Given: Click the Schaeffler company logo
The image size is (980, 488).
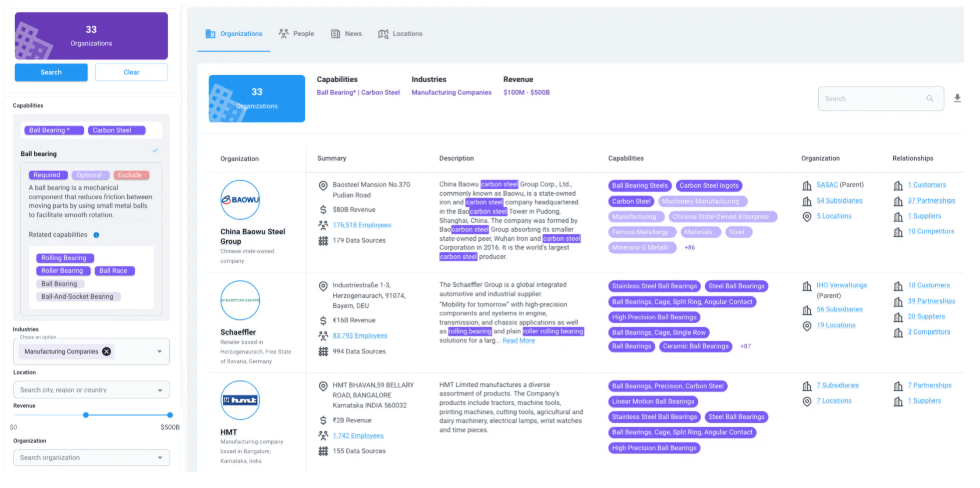Looking at the screenshot, I should click(x=240, y=300).
